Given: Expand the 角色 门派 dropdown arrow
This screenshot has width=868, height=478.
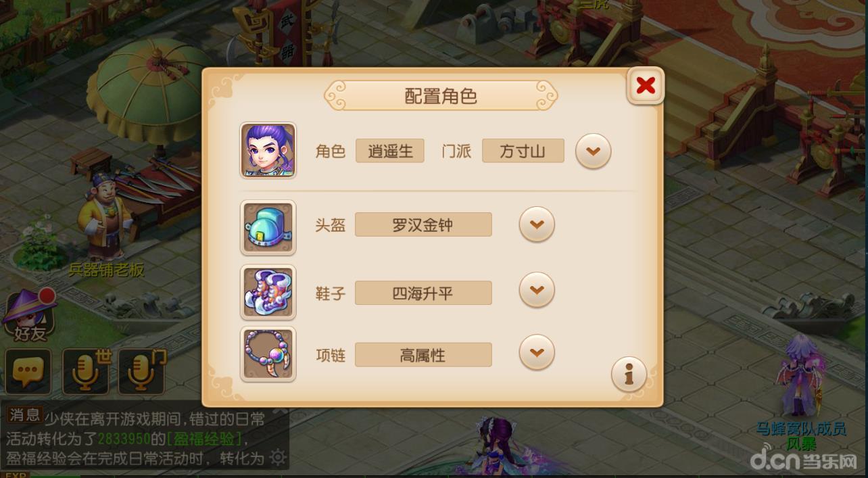Looking at the screenshot, I should (593, 151).
